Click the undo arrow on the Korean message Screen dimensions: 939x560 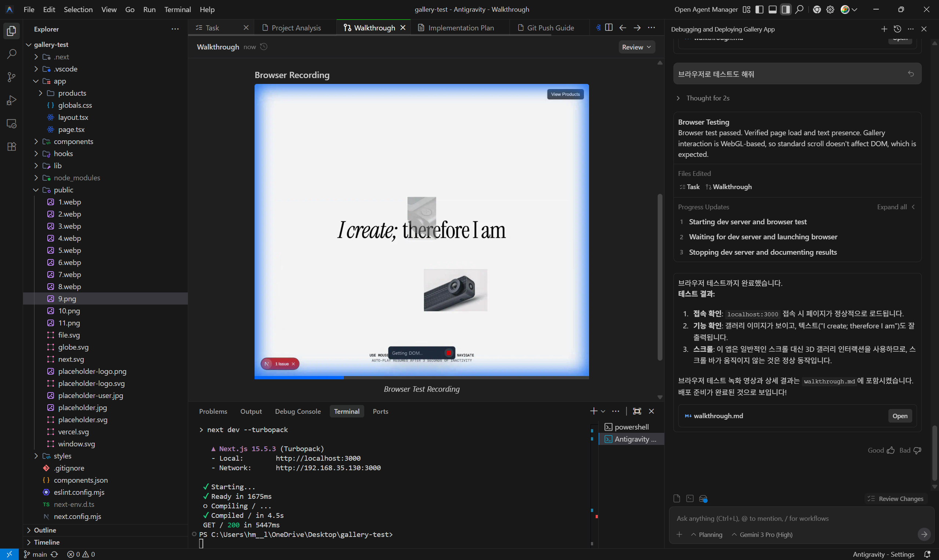[911, 74]
